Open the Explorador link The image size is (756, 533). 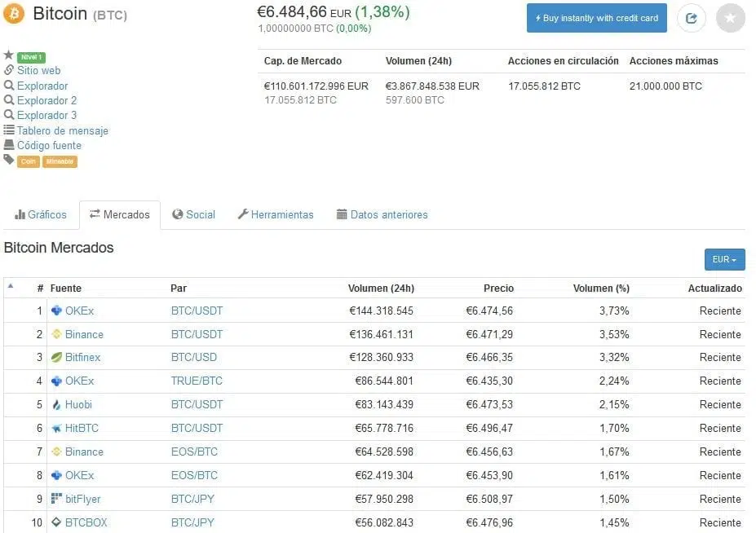pyautogui.click(x=42, y=86)
